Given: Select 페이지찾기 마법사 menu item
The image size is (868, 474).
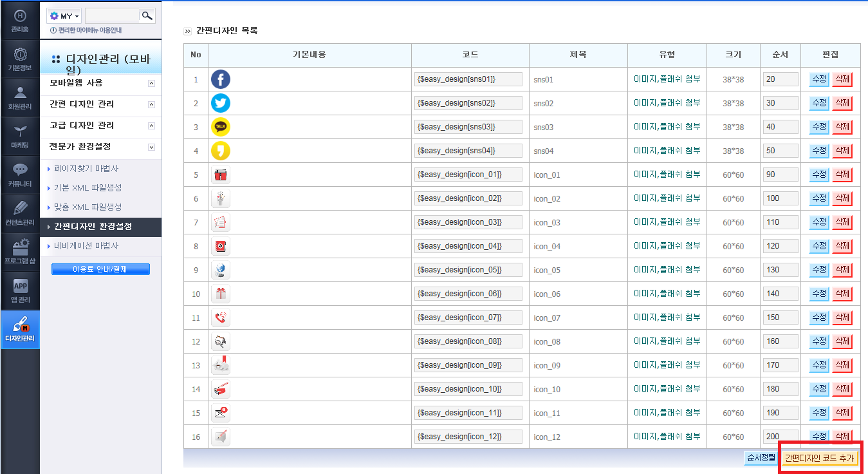Looking at the screenshot, I should tap(86, 169).
